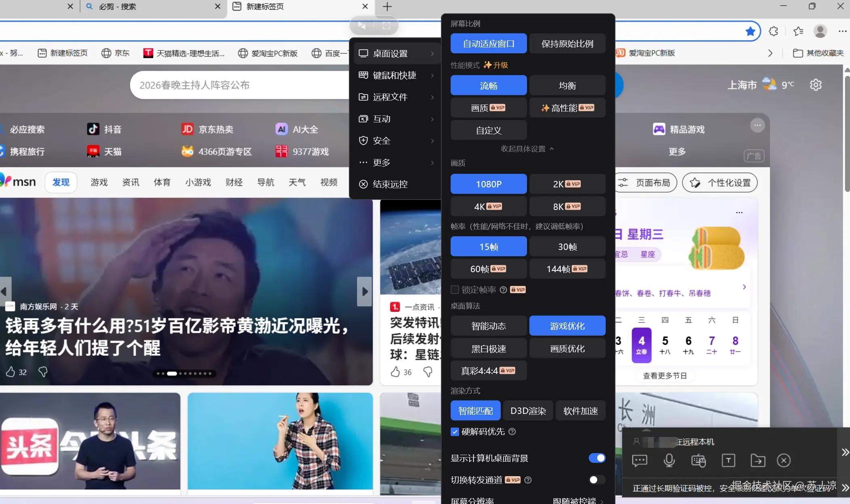Click the text input T icon
Viewport: 850px width, 504px height.
pyautogui.click(x=728, y=460)
